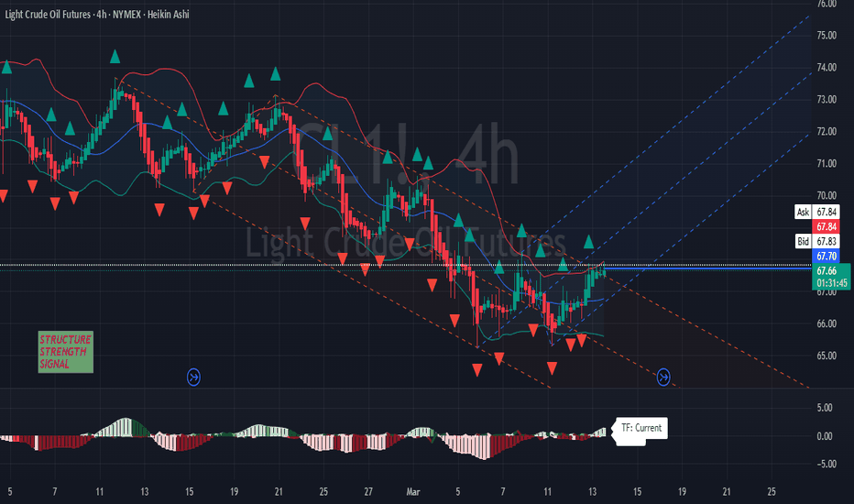Click the 0.00 oscillator axis label
Image resolution: width=854 pixels, height=504 pixels.
(x=825, y=436)
